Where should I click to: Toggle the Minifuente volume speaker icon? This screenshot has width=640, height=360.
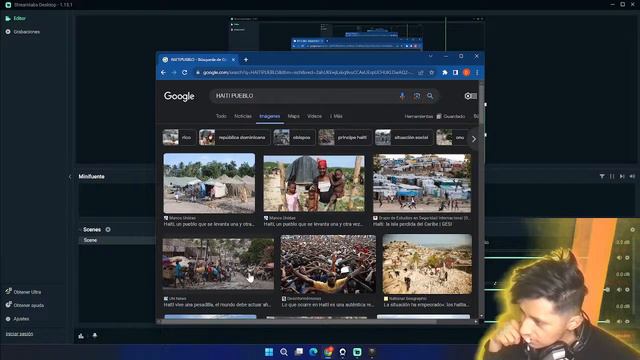[632, 176]
